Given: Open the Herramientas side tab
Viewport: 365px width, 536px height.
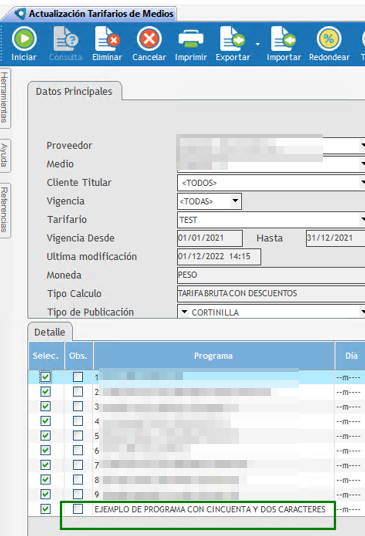Looking at the screenshot, I should 4,98.
